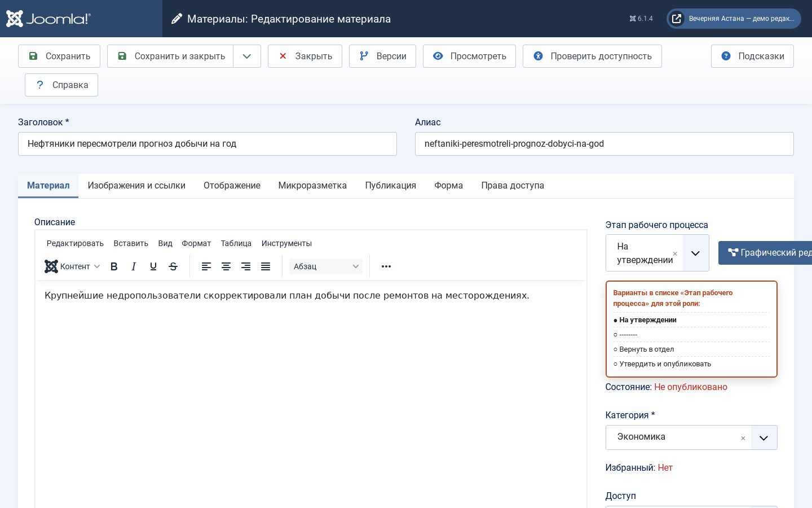Toggle bold formatting in the editor toolbar
The width and height of the screenshot is (812, 508).
(x=114, y=266)
